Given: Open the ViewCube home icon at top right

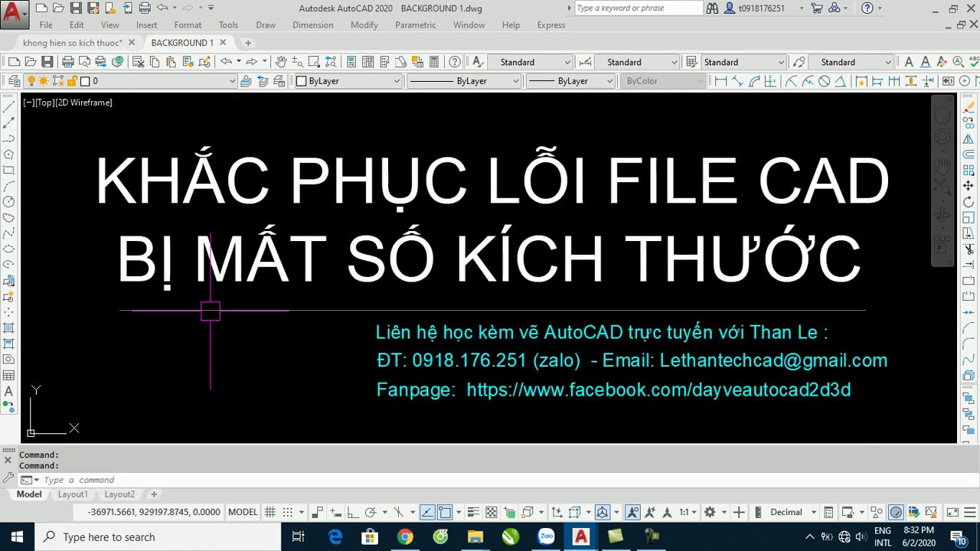Looking at the screenshot, I should (942, 116).
